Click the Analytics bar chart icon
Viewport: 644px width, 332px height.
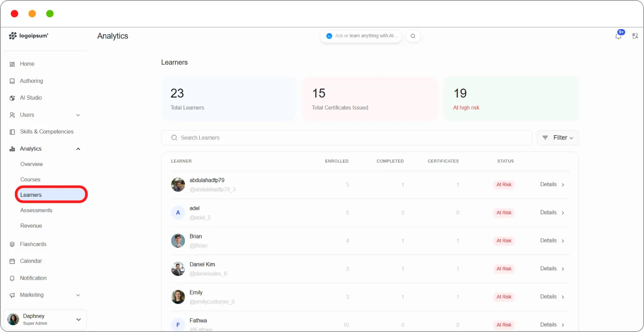pos(12,149)
